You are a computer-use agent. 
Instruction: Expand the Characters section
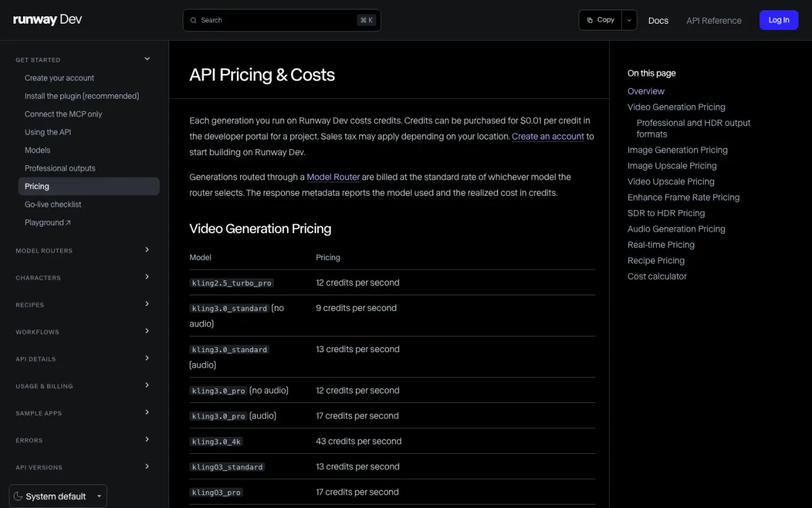tap(148, 277)
